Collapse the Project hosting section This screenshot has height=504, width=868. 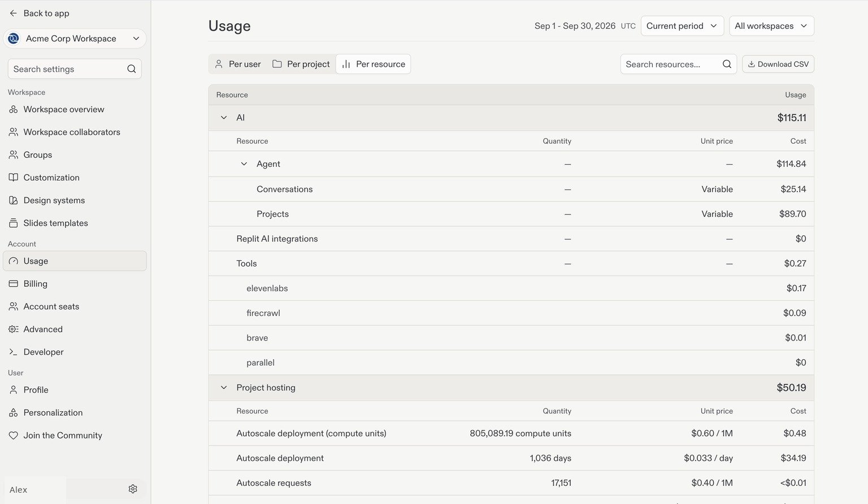224,387
